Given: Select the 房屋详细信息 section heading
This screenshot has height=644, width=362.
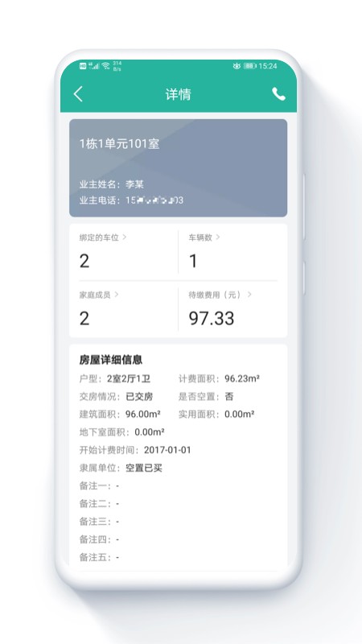Looking at the screenshot, I should tap(111, 360).
